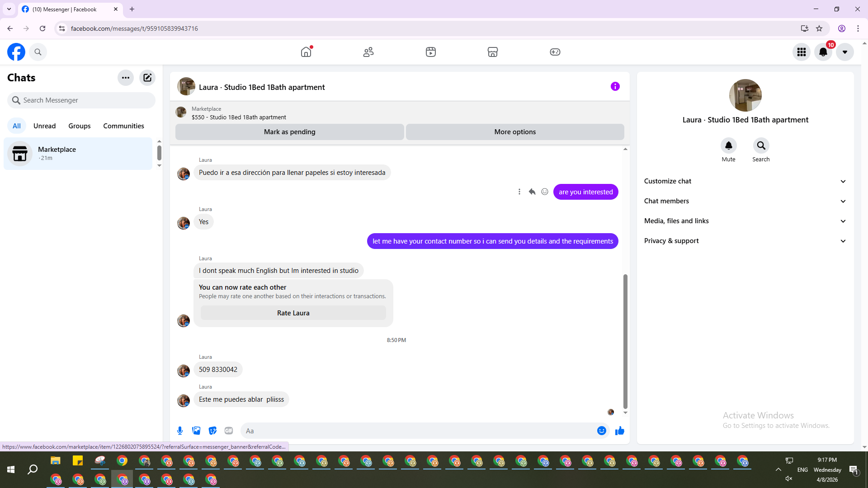Send a thumbs up like
This screenshot has width=868, height=488.
tap(619, 431)
